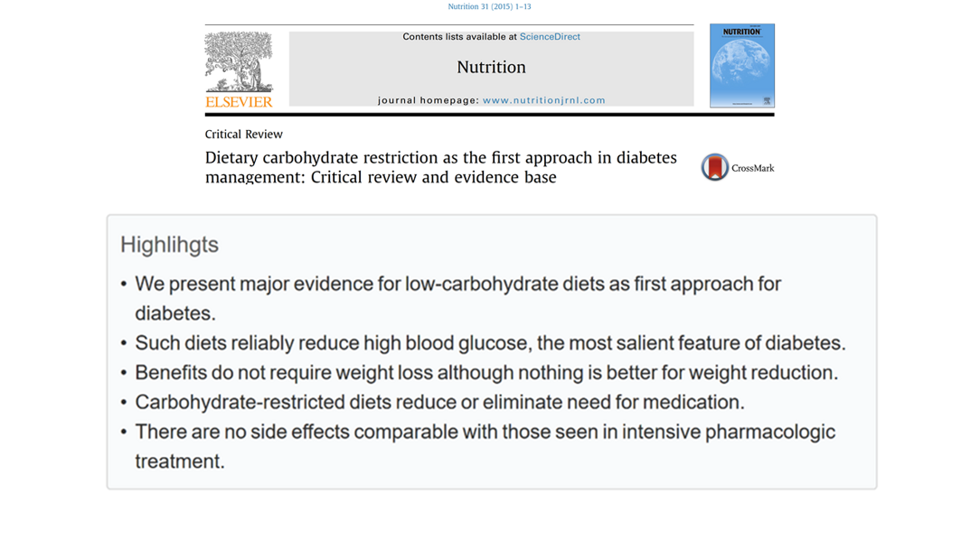
Task: Click the bullet about no side effects
Action: tap(485, 432)
